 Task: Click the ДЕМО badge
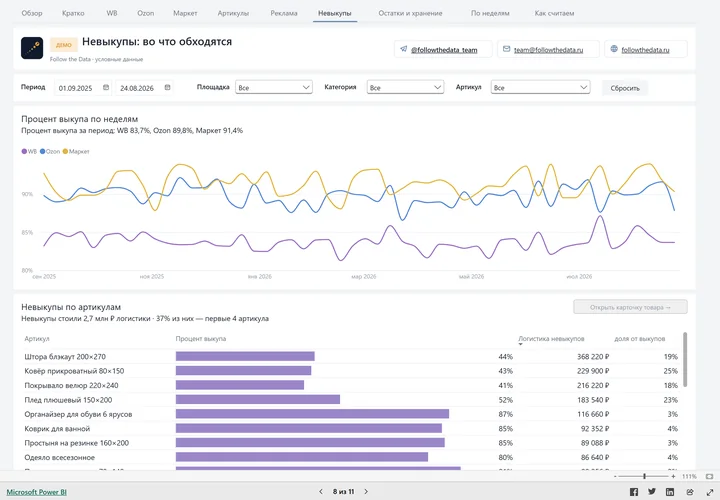click(64, 45)
